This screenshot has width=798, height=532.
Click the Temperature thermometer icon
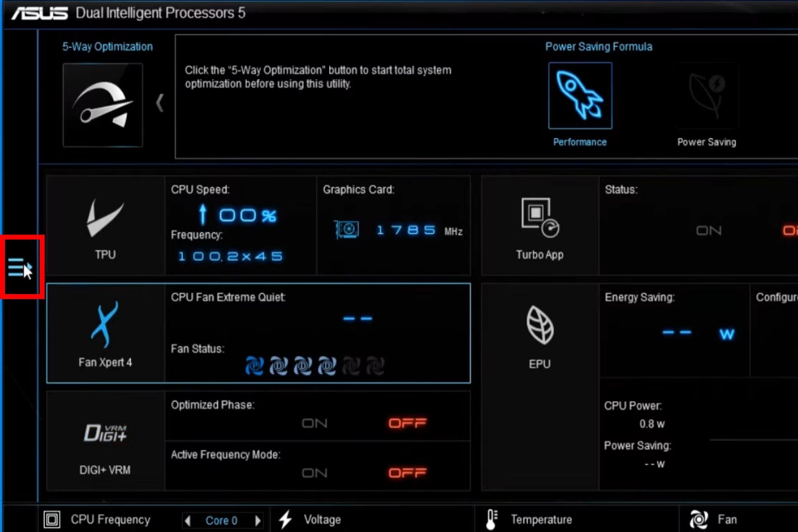click(492, 519)
